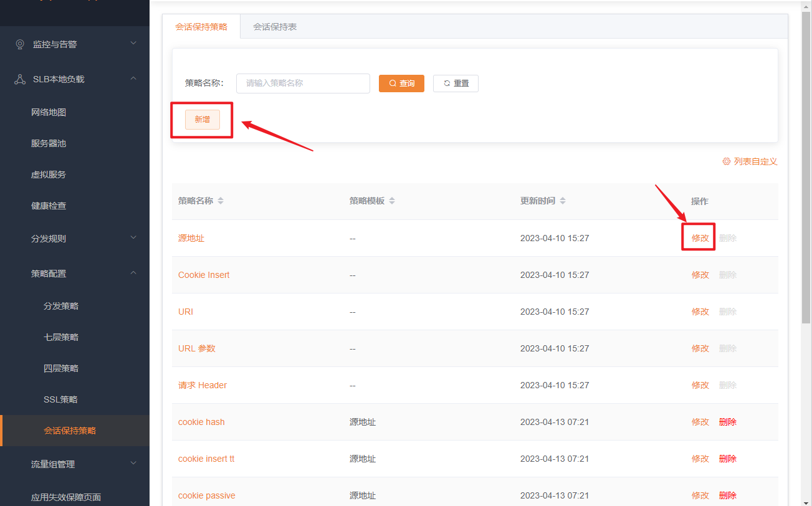Click the gear icon beside 列表自定义
The image size is (812, 506).
[726, 161]
